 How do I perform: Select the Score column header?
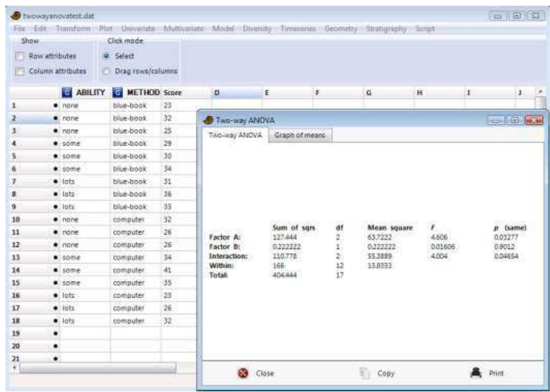click(173, 93)
